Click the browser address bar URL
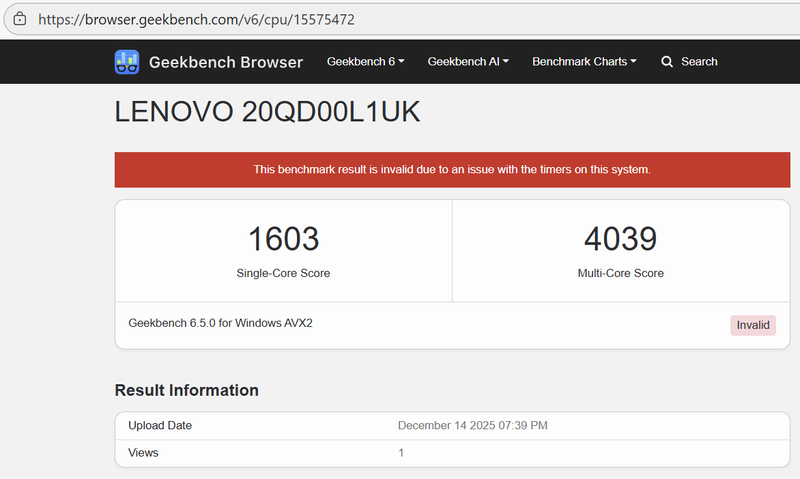This screenshot has width=800, height=479. (196, 19)
